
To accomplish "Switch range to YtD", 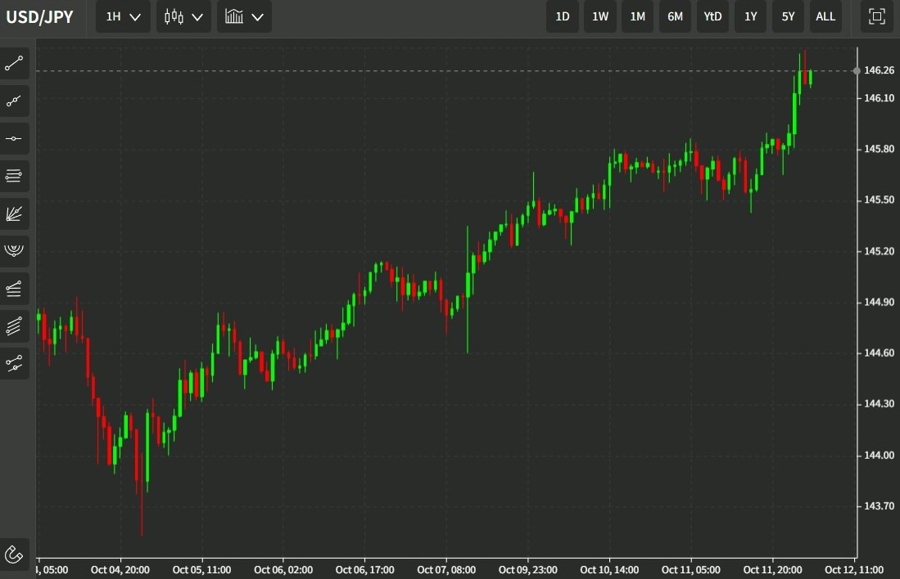I will 713,17.
